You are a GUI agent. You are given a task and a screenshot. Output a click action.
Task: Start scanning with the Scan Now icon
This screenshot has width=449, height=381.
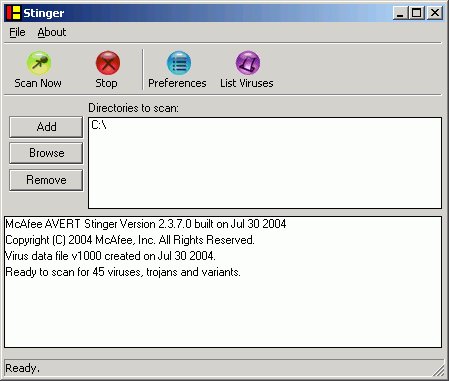pos(39,63)
